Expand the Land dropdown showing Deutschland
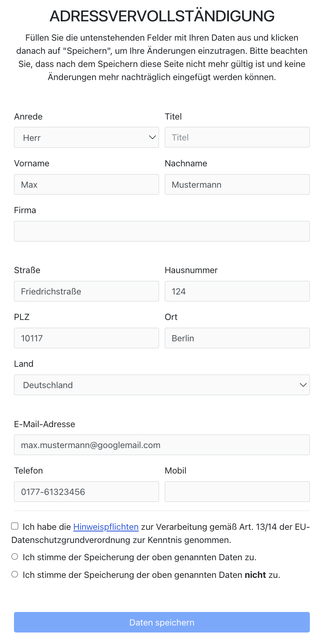Image resolution: width=323 pixels, height=644 pixels. (x=161, y=385)
